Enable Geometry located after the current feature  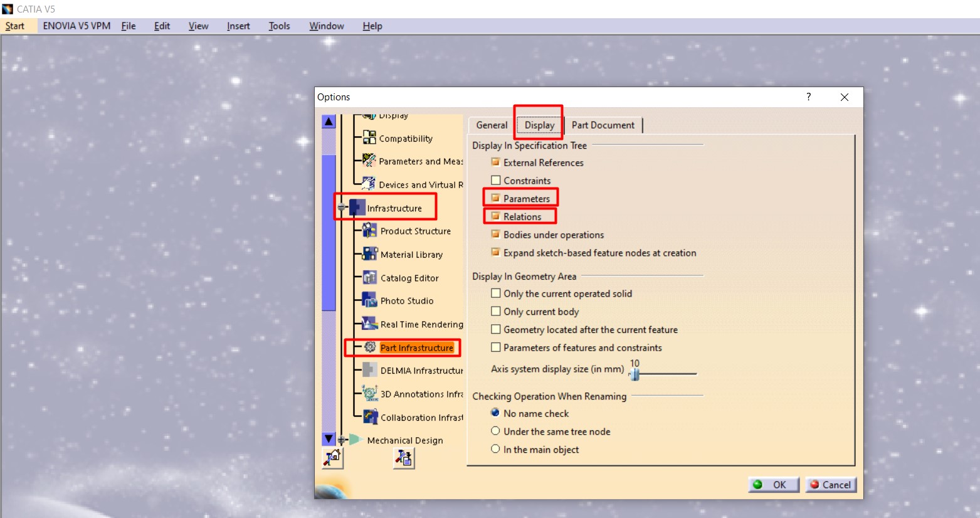point(495,329)
